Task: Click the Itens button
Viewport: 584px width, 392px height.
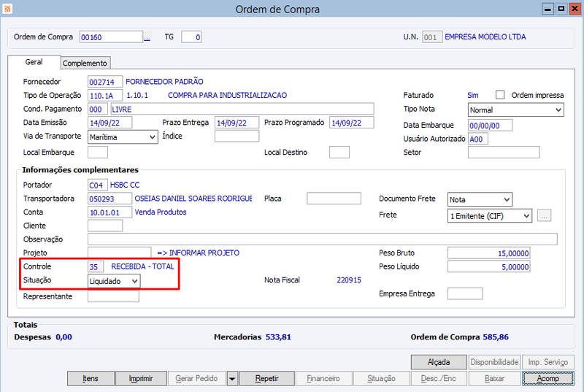Action: [91, 379]
